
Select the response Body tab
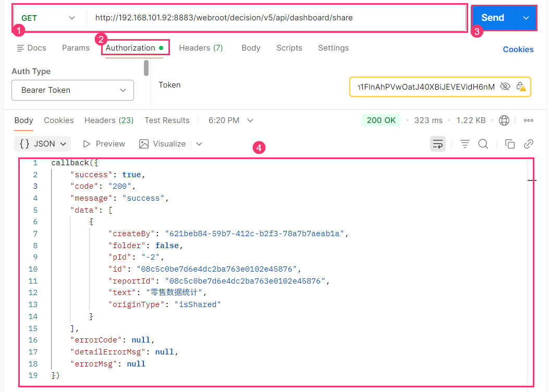point(24,120)
